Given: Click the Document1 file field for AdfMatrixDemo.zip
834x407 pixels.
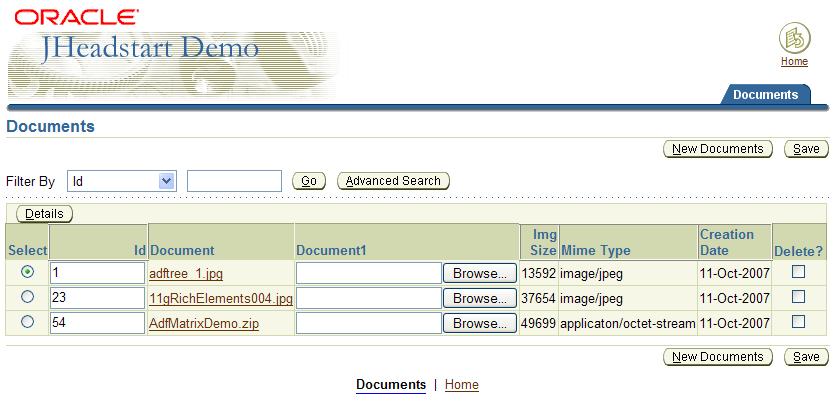Looking at the screenshot, I should pos(369,323).
